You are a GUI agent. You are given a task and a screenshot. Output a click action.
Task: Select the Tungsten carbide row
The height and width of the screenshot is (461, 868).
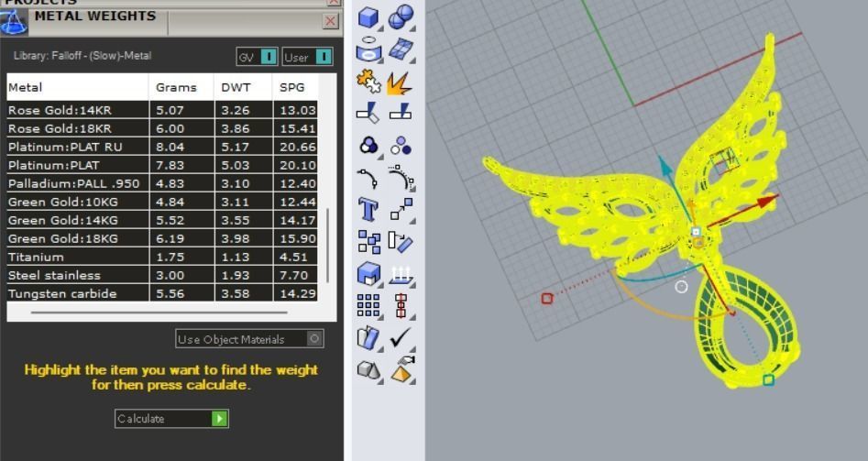tap(162, 293)
